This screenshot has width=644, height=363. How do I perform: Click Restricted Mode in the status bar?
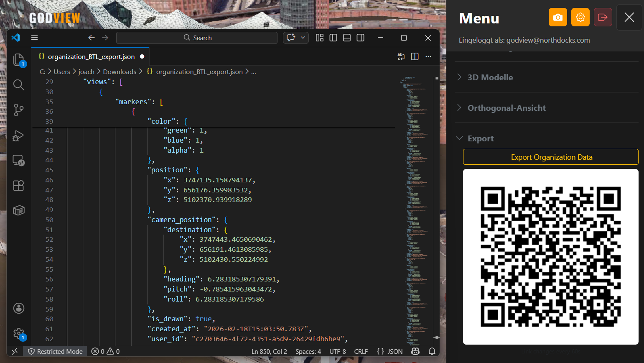click(55, 351)
